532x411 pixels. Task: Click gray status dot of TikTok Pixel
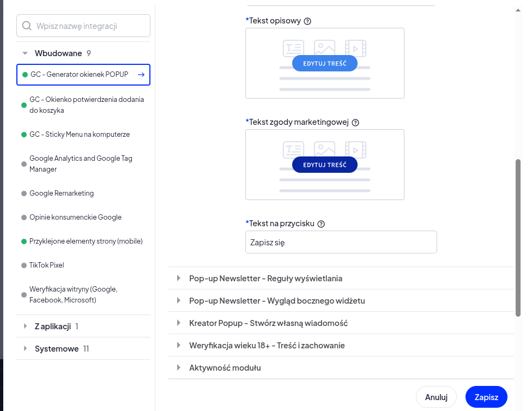(x=24, y=265)
